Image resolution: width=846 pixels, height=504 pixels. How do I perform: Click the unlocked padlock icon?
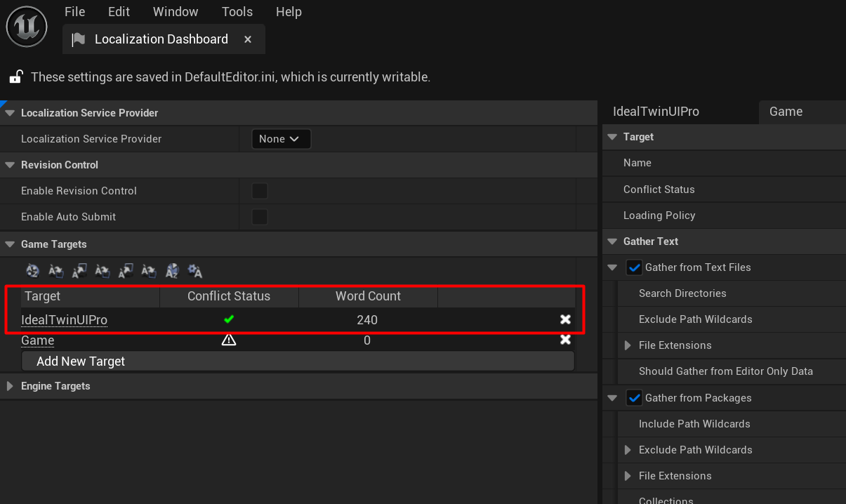point(16,77)
